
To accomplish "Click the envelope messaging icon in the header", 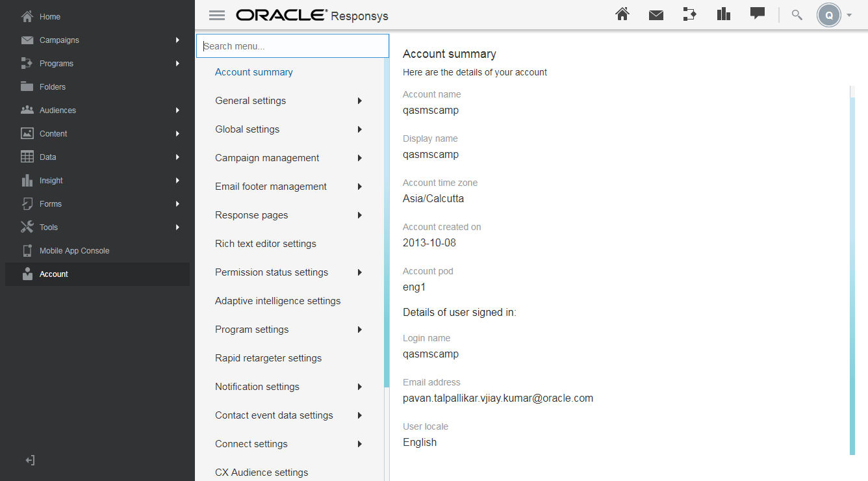I will pos(656,14).
